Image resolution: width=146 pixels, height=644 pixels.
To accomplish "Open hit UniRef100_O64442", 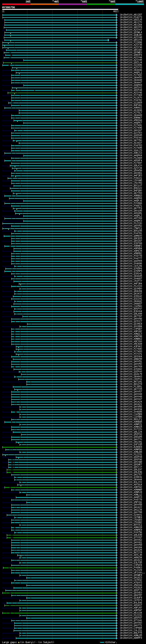I will tap(131, 301).
